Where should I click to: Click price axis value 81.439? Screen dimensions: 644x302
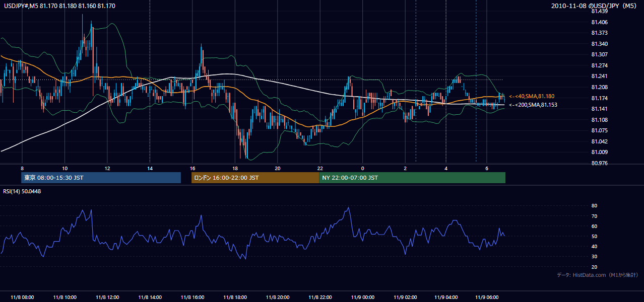point(599,11)
